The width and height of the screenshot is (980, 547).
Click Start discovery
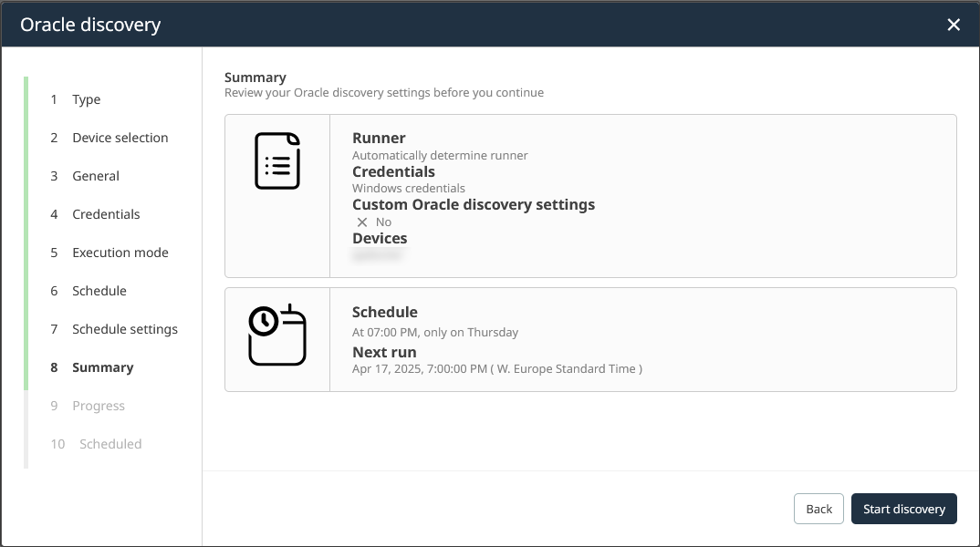tap(903, 509)
